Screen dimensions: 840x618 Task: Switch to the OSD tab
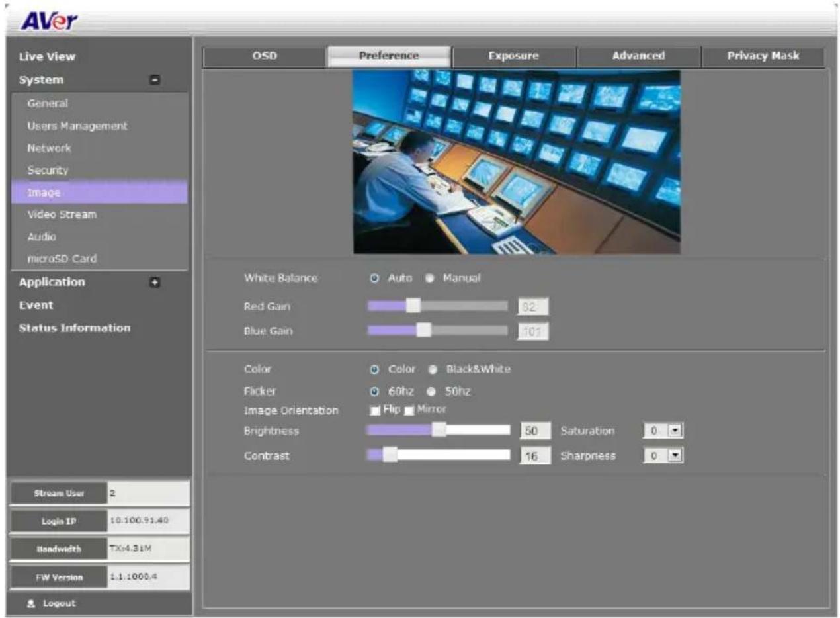click(265, 57)
